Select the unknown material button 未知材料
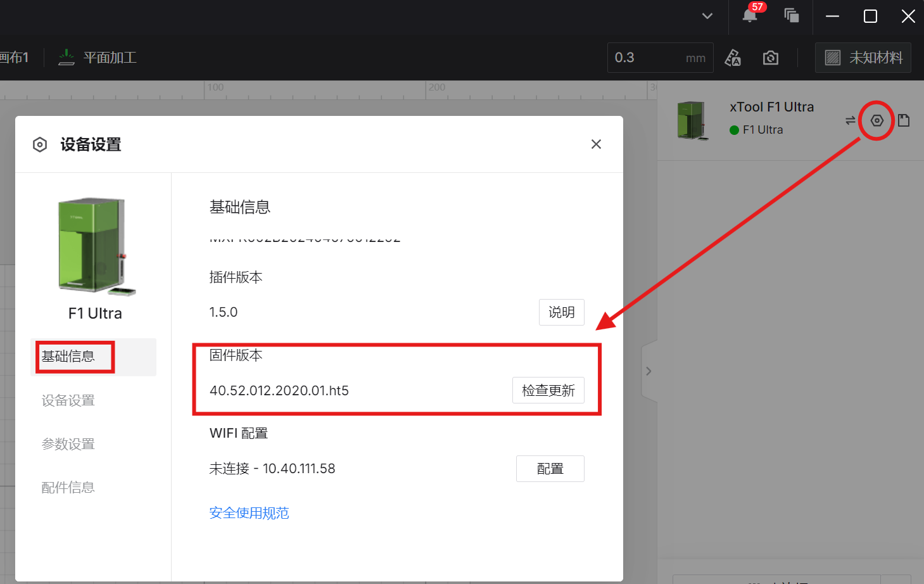Image resolution: width=924 pixels, height=584 pixels. [x=863, y=58]
